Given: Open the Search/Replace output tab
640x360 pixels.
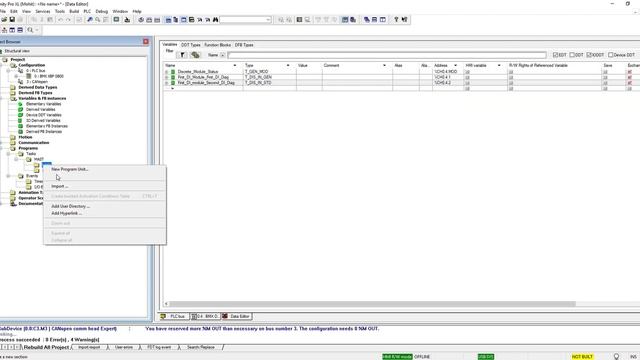Looking at the screenshot, I should (x=201, y=347).
